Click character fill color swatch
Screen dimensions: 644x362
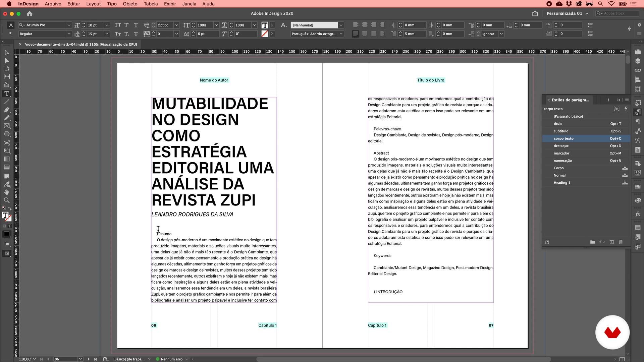click(x=265, y=25)
